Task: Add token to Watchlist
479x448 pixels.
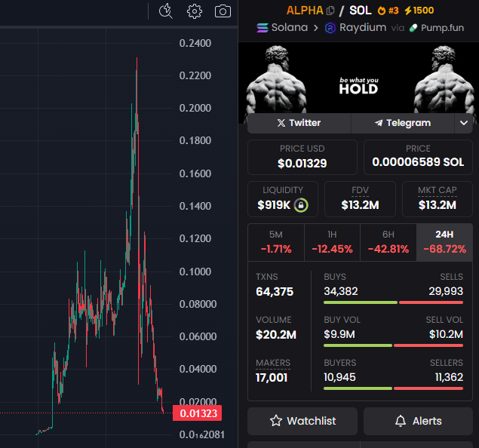Action: tap(302, 421)
